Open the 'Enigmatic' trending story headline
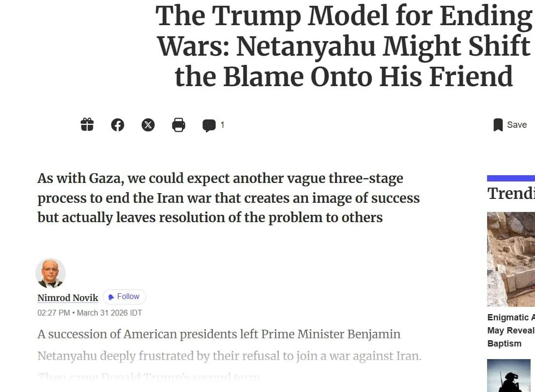 pyautogui.click(x=511, y=330)
